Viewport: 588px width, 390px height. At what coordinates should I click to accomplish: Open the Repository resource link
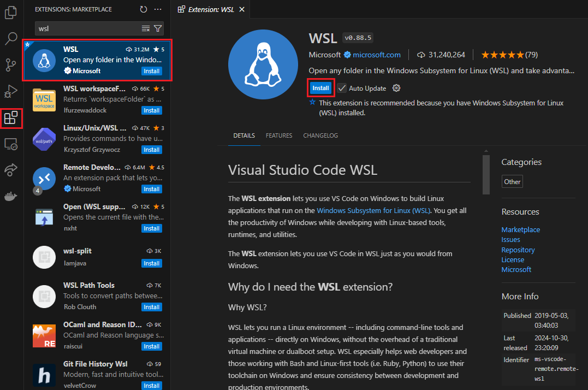518,250
